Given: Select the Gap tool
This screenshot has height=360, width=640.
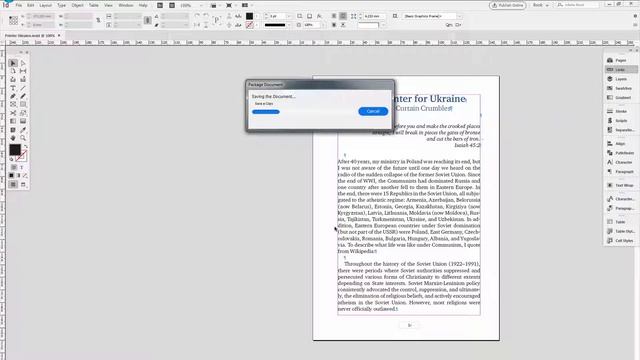Looking at the screenshot, I should (x=23, y=71).
